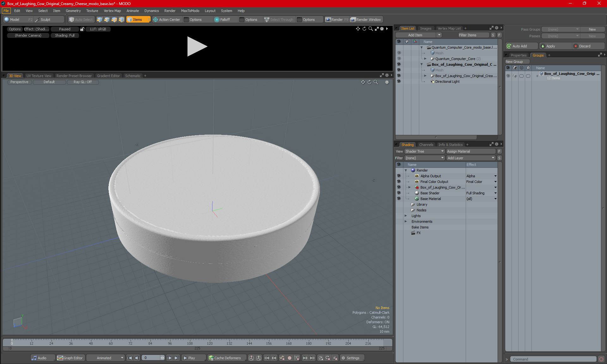Screen dimensions: 607x364
Task: Toggle visibility of Quantum_Computer_Core Mesh
Action: tap(399, 53)
